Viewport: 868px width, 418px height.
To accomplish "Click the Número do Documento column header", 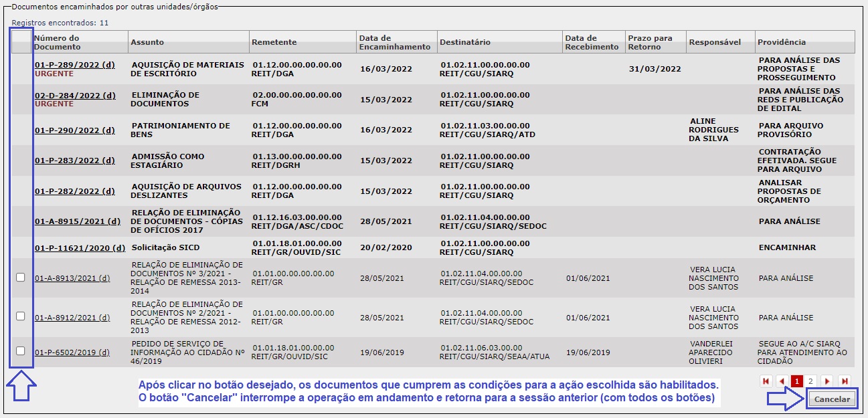I will point(80,42).
